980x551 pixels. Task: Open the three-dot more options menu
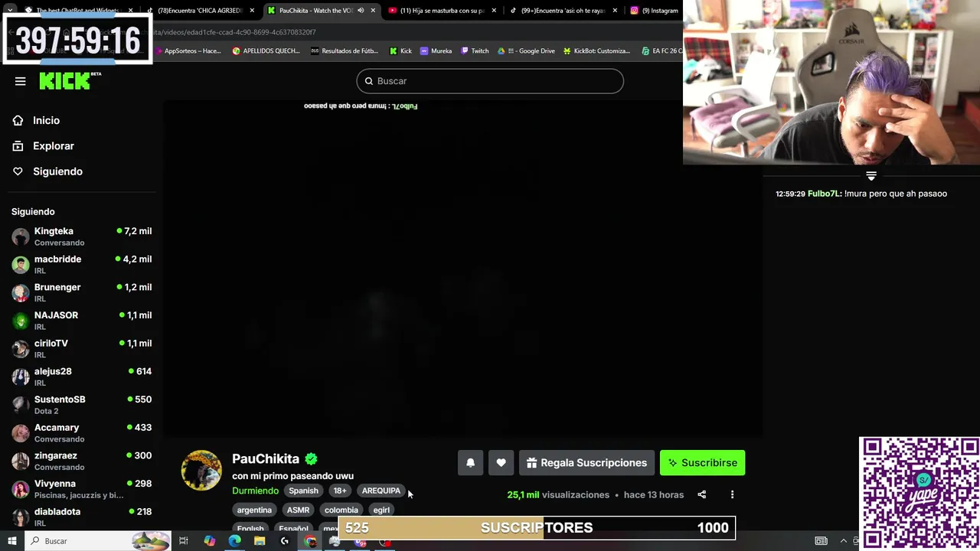click(732, 494)
